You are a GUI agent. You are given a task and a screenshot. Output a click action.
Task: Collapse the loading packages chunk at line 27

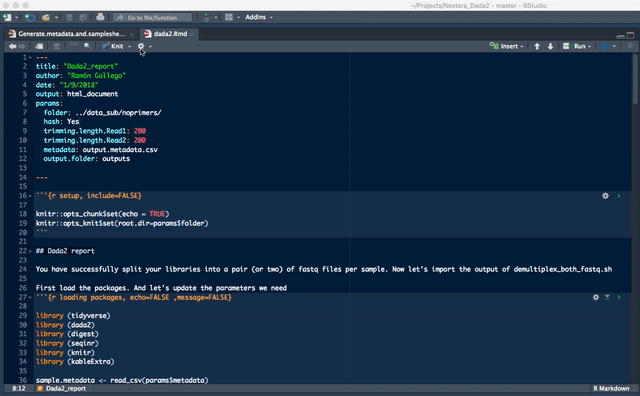30,298
